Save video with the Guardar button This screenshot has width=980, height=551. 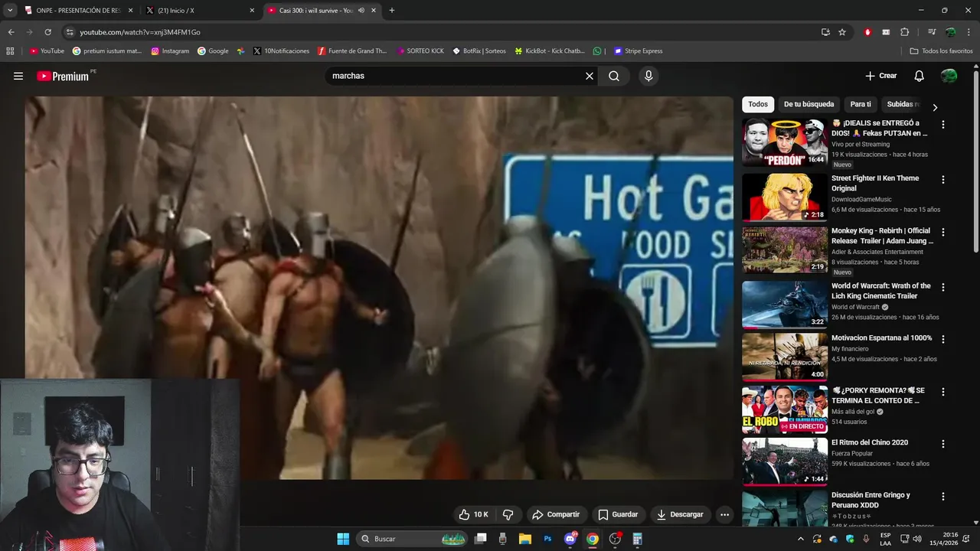pos(618,514)
